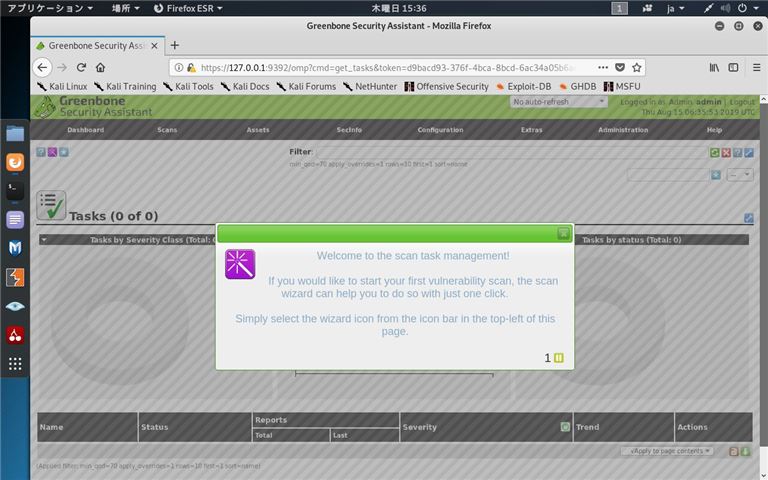
Task: Open the Apply to page contents dropdown
Action: tap(667, 451)
